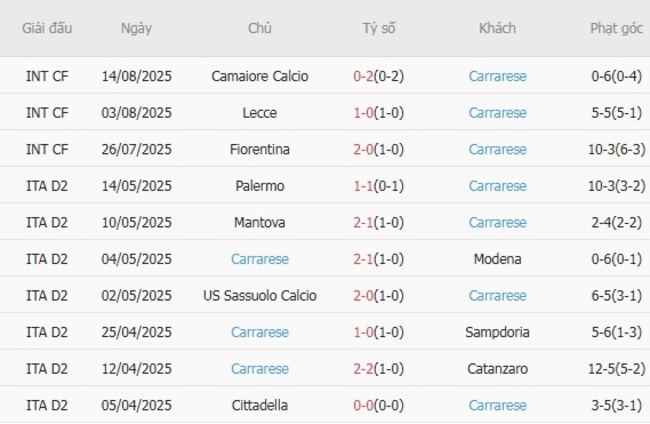Click the Catanzaro team name
Viewport: 650px width, 424px height.
tap(497, 369)
